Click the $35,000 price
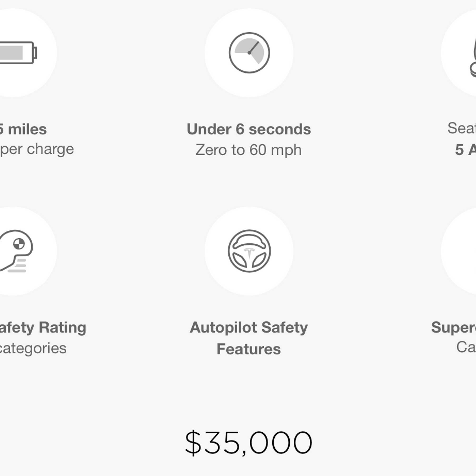The height and width of the screenshot is (476, 476). pyautogui.click(x=249, y=443)
